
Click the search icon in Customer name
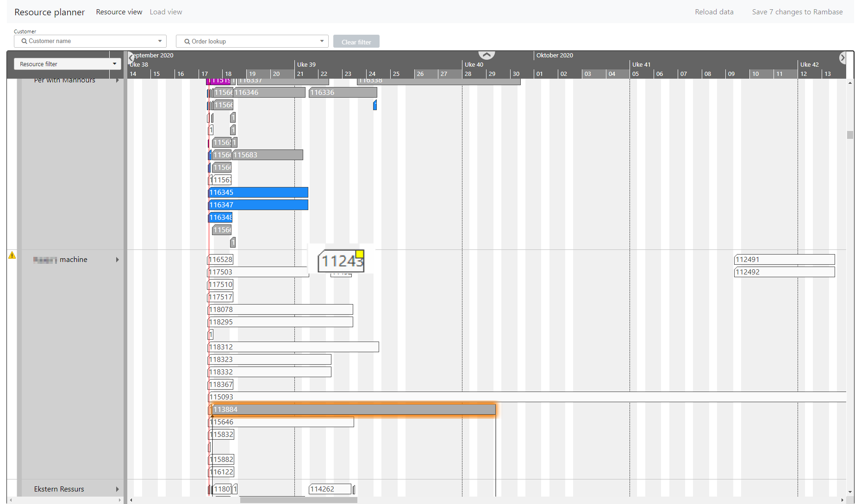click(x=24, y=41)
